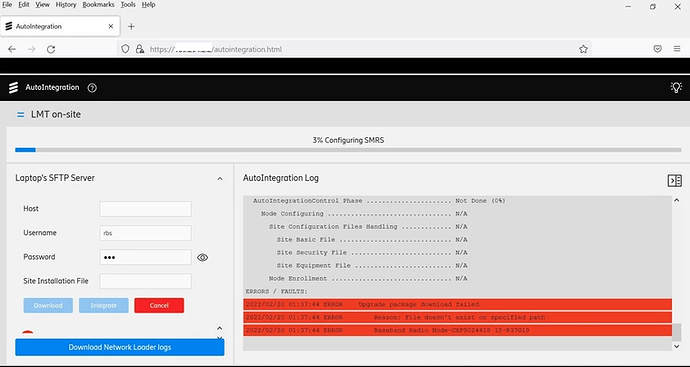The image size is (690, 367).
Task: Click the log panel expand layout icon
Action: pyautogui.click(x=675, y=180)
